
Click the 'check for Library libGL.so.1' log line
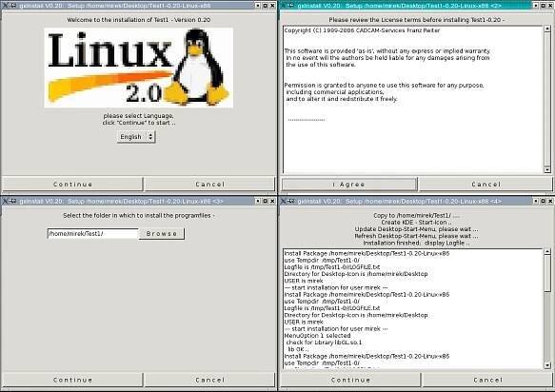[x=324, y=343]
